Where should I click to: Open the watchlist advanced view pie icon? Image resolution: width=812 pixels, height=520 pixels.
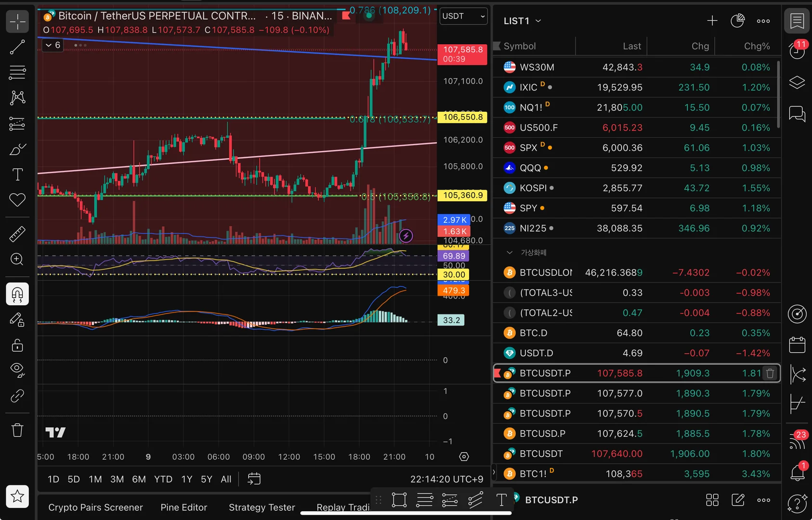[737, 21]
